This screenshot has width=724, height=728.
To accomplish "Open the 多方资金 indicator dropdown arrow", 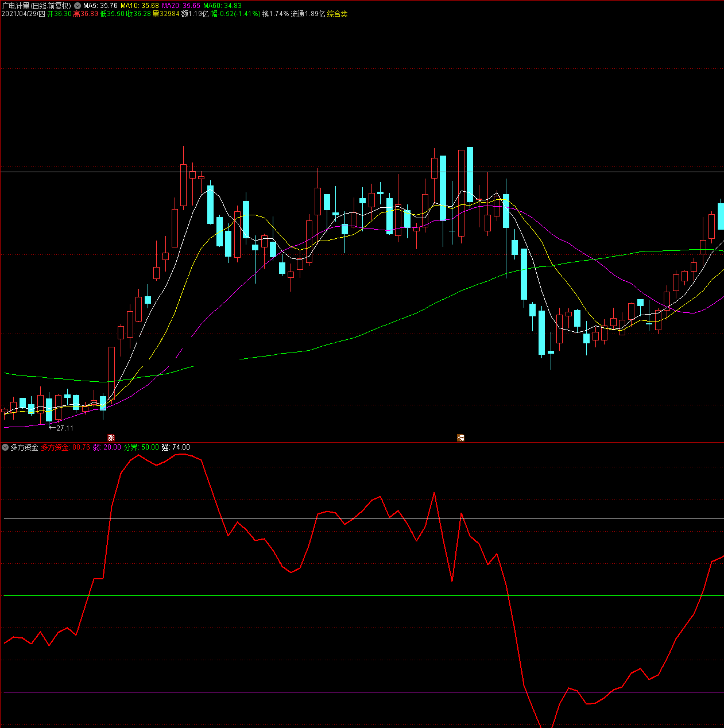I will pyautogui.click(x=5, y=447).
